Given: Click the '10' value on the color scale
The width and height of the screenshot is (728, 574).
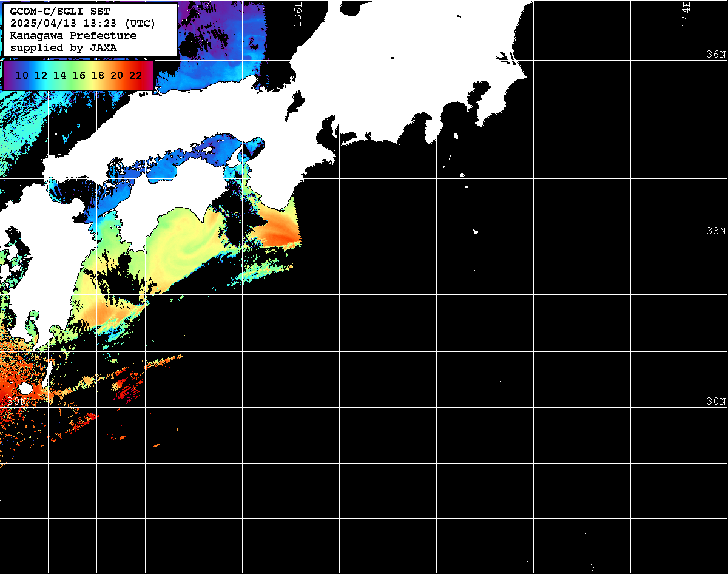Looking at the screenshot, I should point(22,76).
